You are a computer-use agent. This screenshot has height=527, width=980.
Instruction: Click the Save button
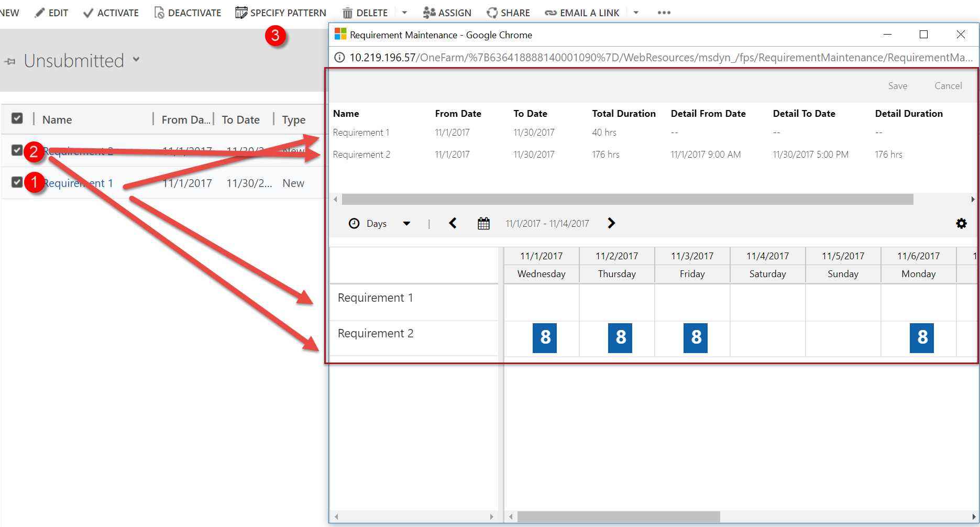[x=897, y=86]
